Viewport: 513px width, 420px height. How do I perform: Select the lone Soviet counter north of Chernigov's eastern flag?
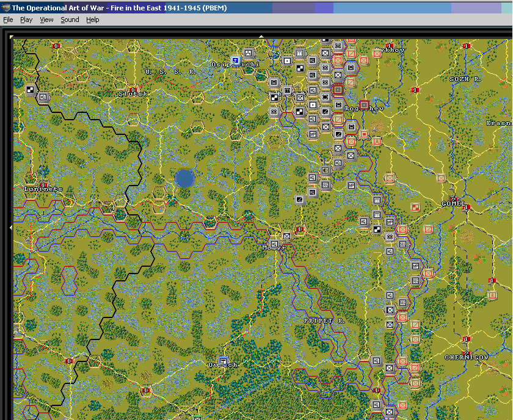(492, 295)
